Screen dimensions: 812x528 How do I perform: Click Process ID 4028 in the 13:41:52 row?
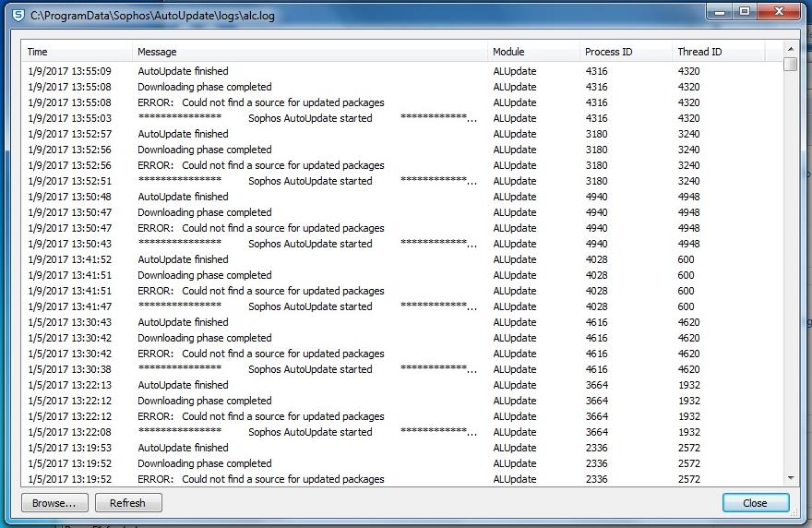pos(597,259)
